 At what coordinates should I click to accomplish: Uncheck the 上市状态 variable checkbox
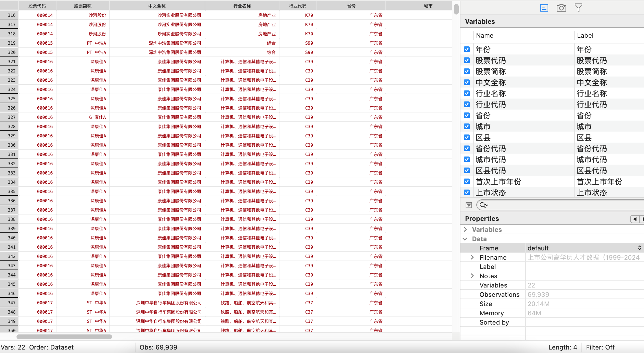tap(466, 192)
